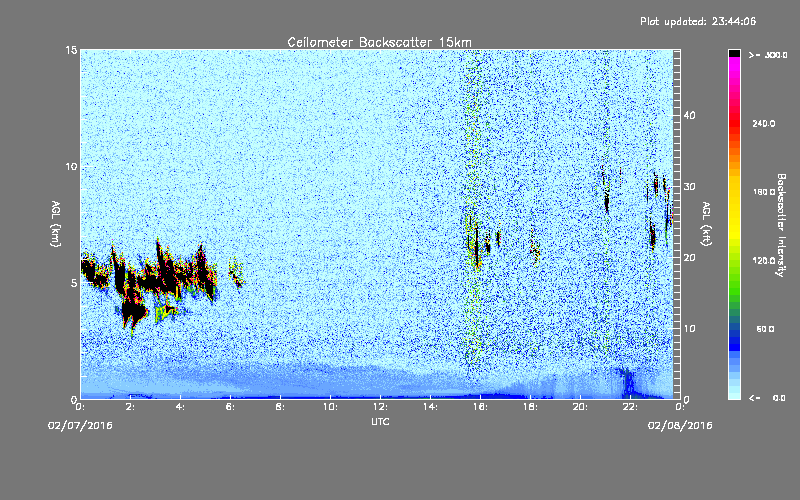Click the '2:' hour tick on time axis

(130, 407)
